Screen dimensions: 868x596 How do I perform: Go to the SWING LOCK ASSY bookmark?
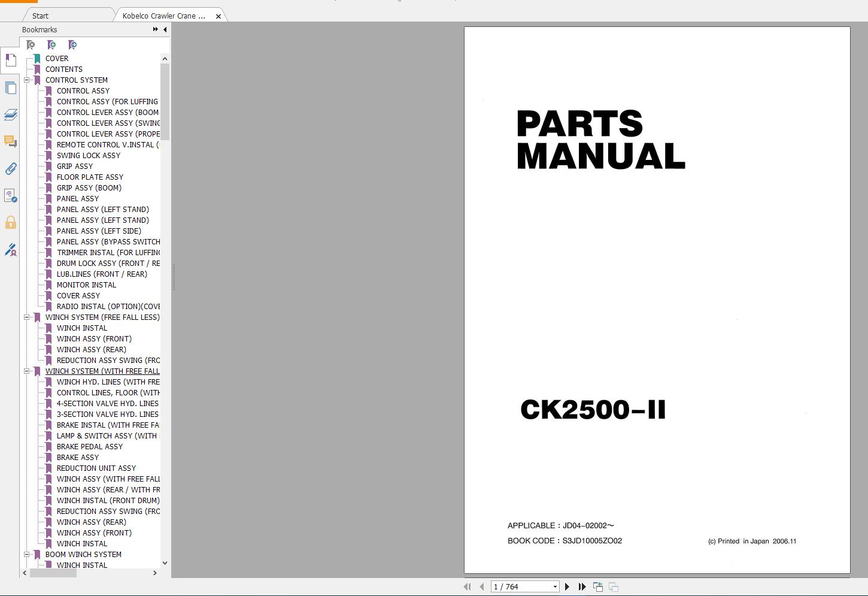(89, 156)
